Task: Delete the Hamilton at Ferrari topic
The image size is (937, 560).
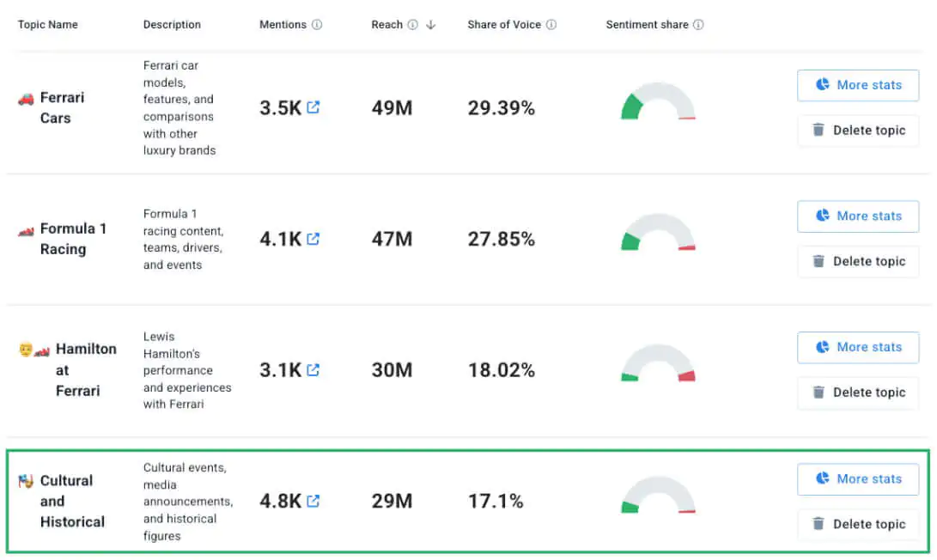Action: [x=857, y=393]
